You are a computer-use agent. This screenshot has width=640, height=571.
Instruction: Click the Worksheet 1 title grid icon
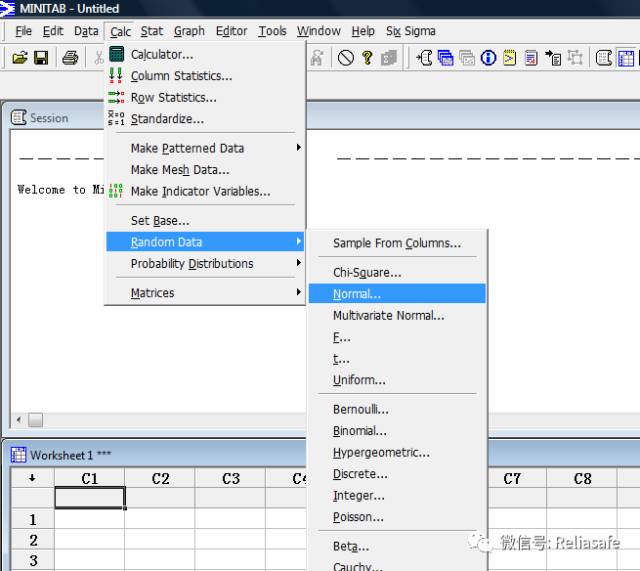[x=18, y=455]
